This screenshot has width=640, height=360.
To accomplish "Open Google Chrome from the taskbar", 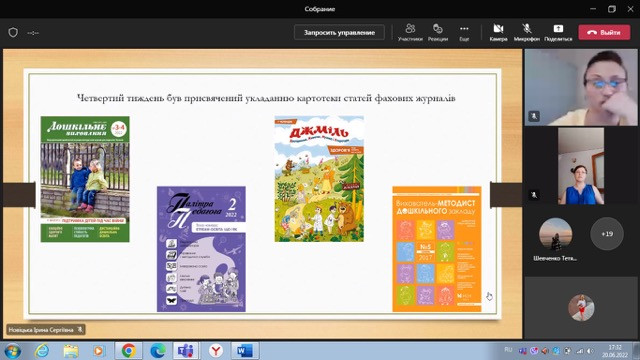I will (129, 351).
